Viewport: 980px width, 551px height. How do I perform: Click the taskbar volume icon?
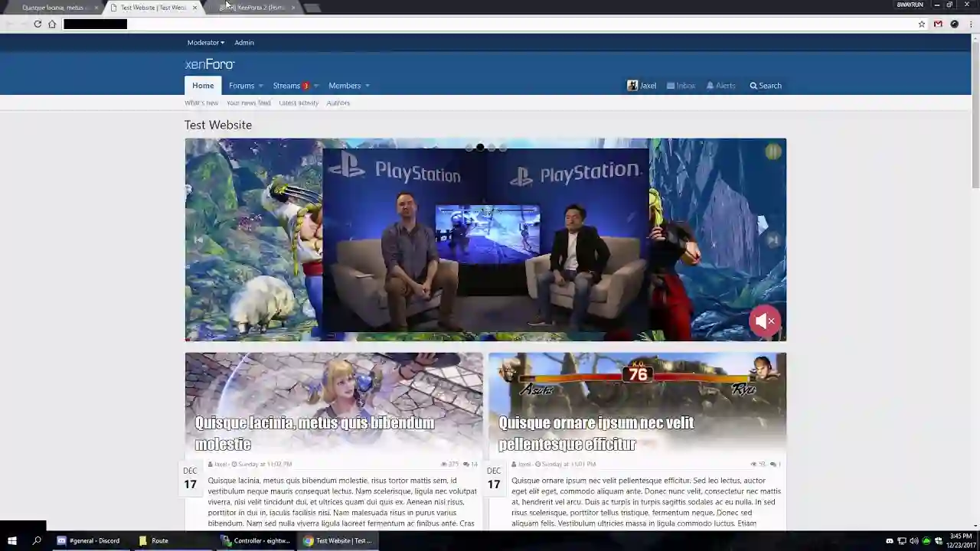click(x=913, y=541)
